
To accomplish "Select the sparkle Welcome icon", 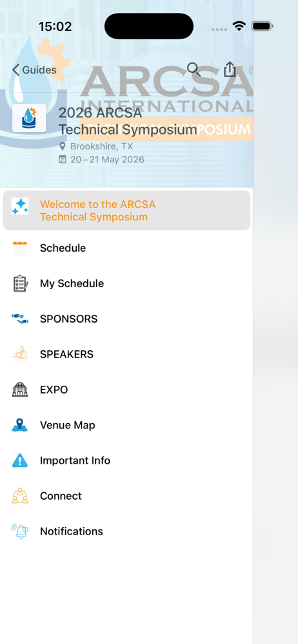I will point(20,206).
